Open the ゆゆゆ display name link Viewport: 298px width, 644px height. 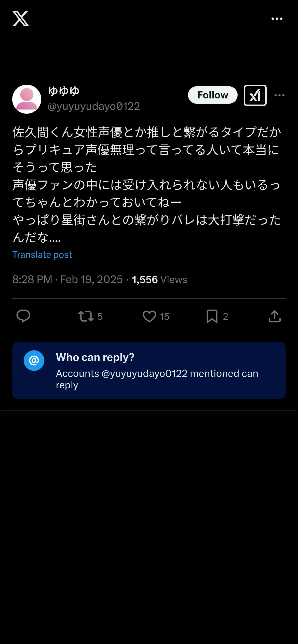pyautogui.click(x=64, y=91)
